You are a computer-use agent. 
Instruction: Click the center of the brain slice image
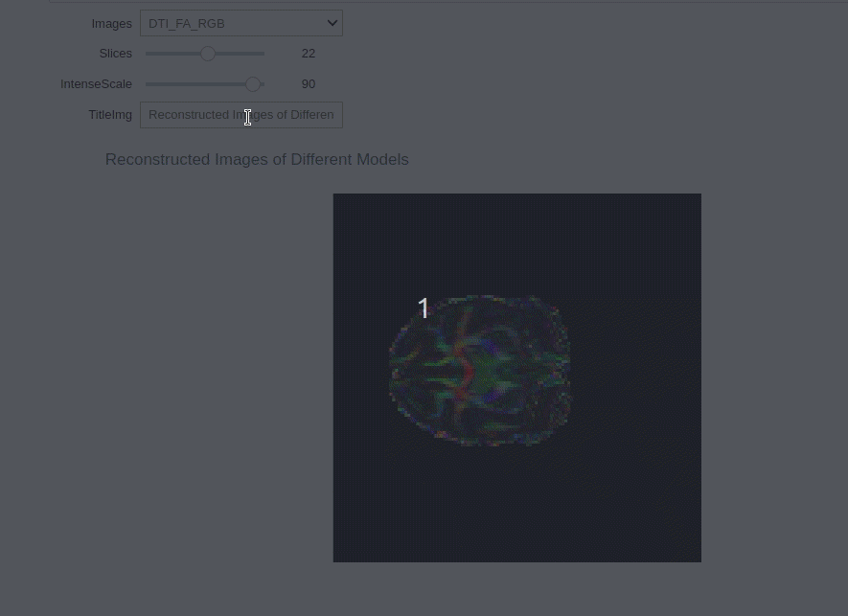point(480,371)
